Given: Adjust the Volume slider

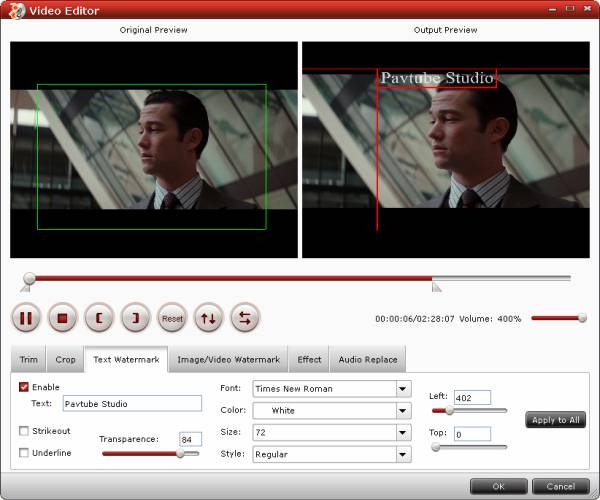Looking at the screenshot, I should point(559,318).
